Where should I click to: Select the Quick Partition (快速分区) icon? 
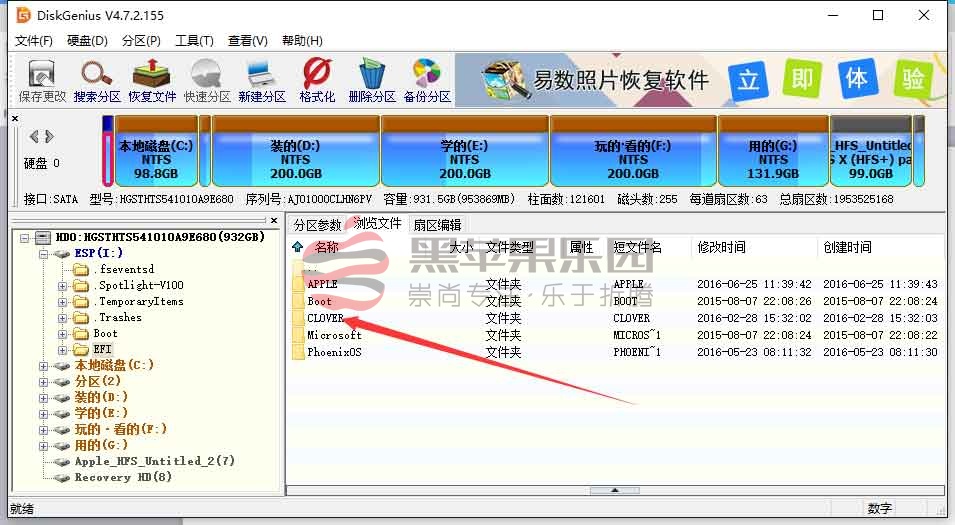click(207, 81)
